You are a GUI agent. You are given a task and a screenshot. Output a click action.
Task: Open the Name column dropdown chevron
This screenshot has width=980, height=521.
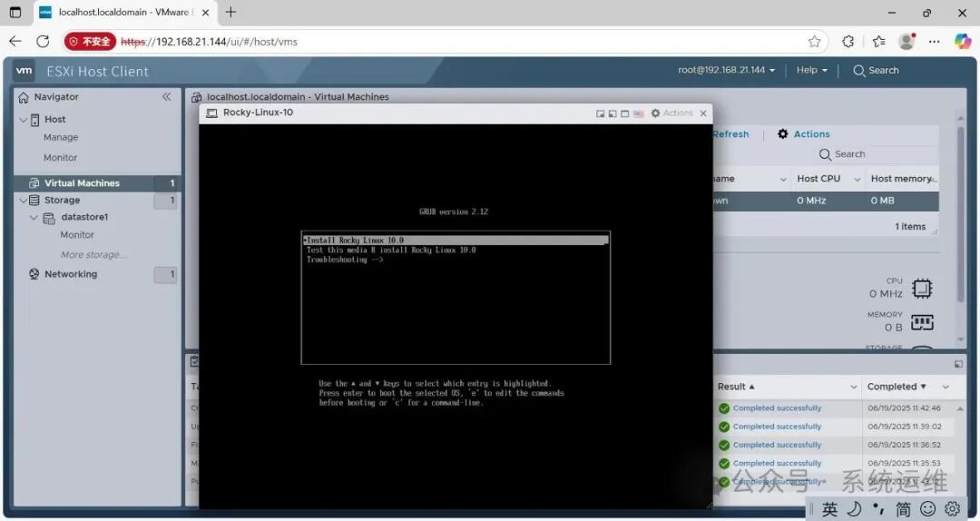point(783,180)
